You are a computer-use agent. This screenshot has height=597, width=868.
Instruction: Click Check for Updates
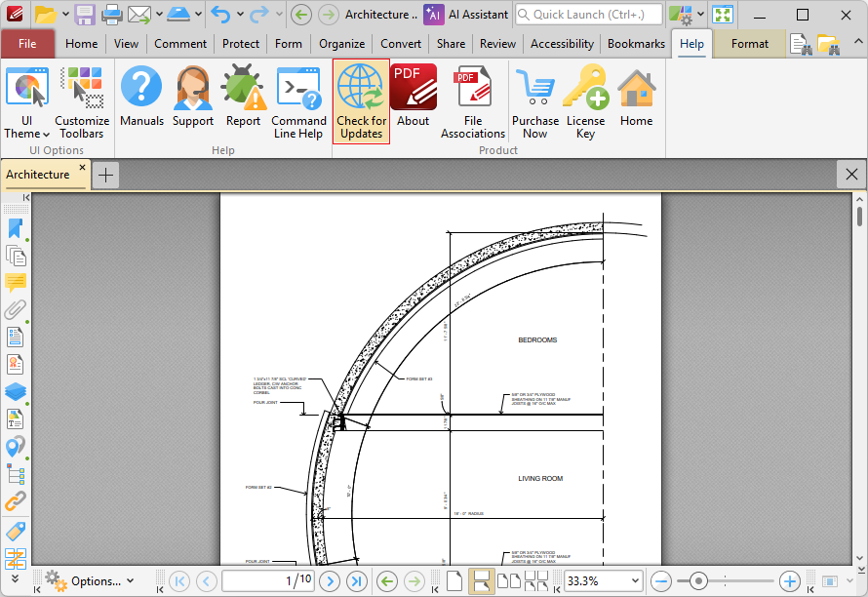click(361, 102)
